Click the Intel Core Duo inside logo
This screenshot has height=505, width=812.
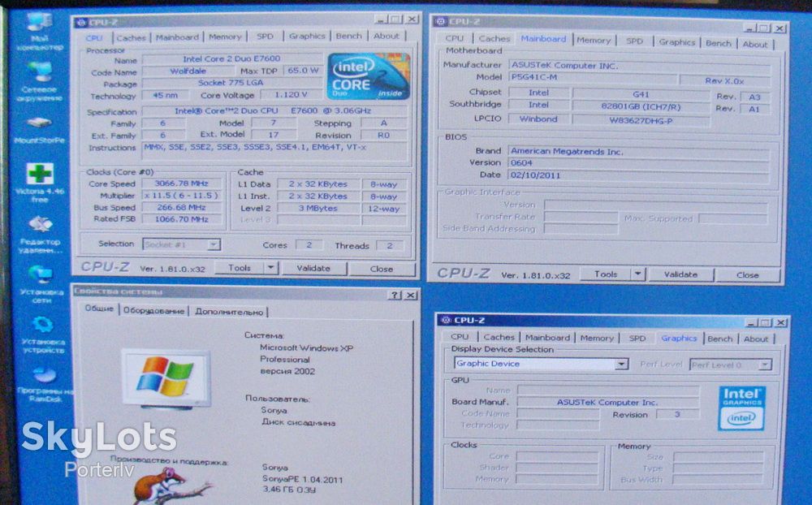click(368, 76)
